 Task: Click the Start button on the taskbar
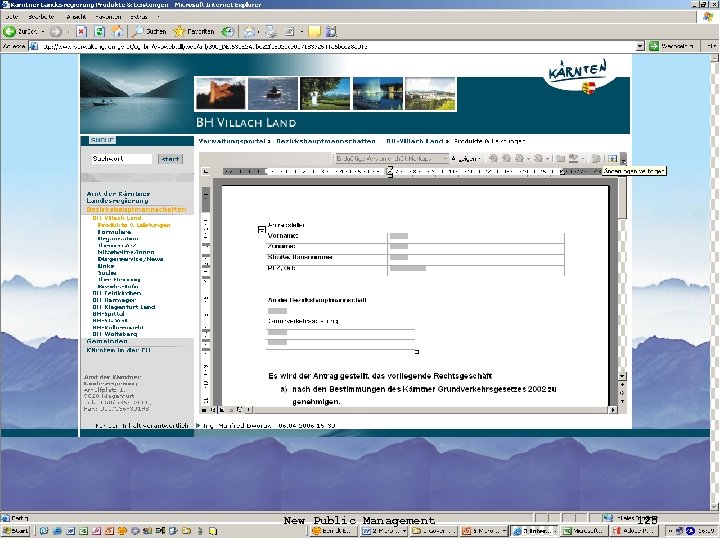tap(16, 531)
